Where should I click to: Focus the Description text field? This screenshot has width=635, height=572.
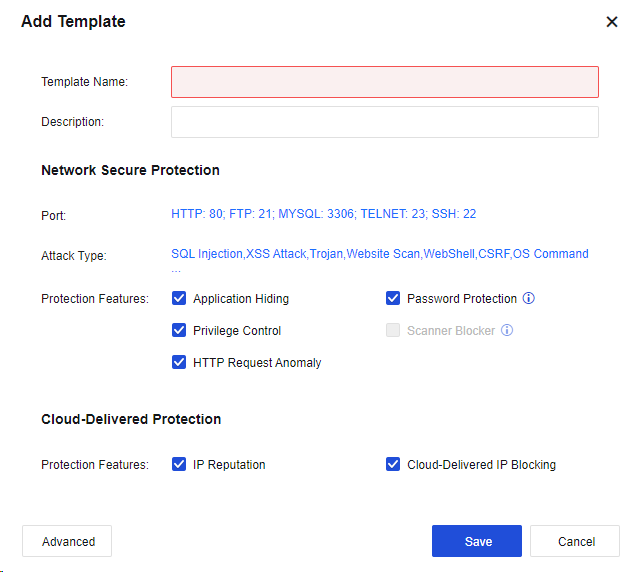click(385, 122)
